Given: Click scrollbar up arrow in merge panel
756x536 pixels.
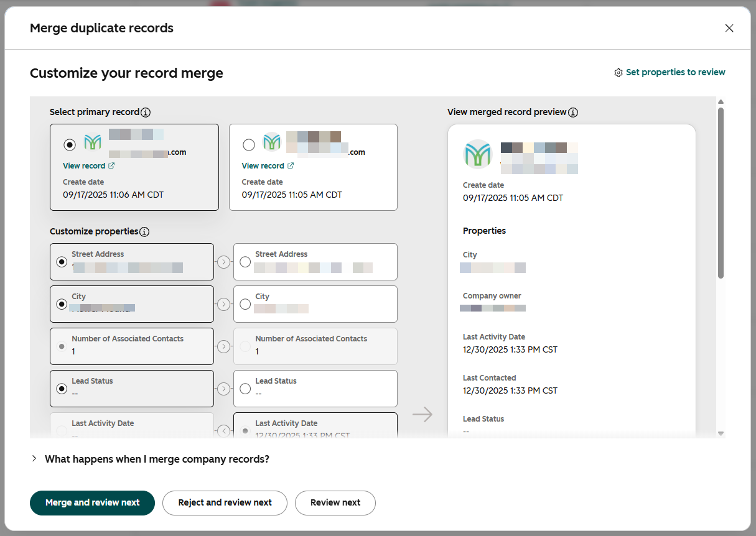Looking at the screenshot, I should pos(721,101).
